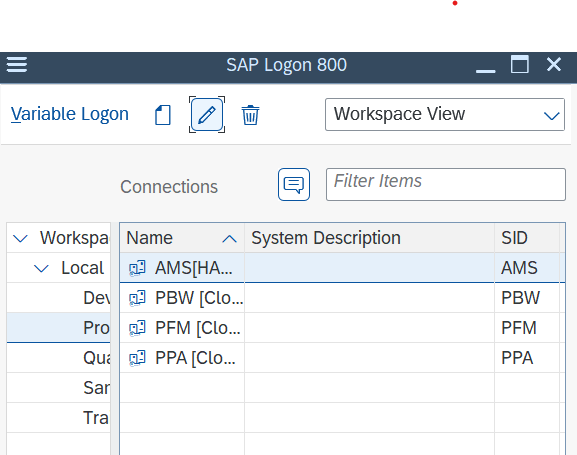Sort by the Name column header
577x455 pixels.
pos(182,238)
